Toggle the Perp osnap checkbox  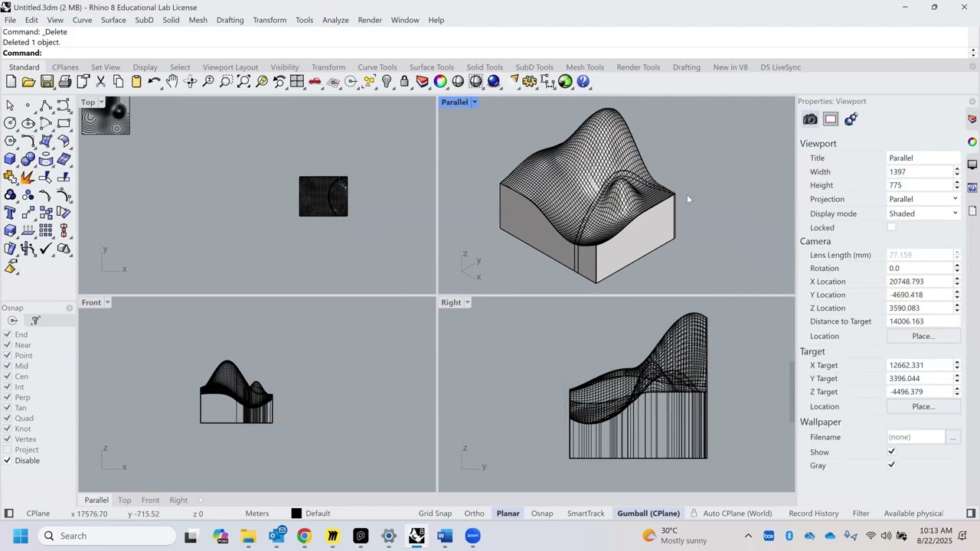pyautogui.click(x=8, y=397)
